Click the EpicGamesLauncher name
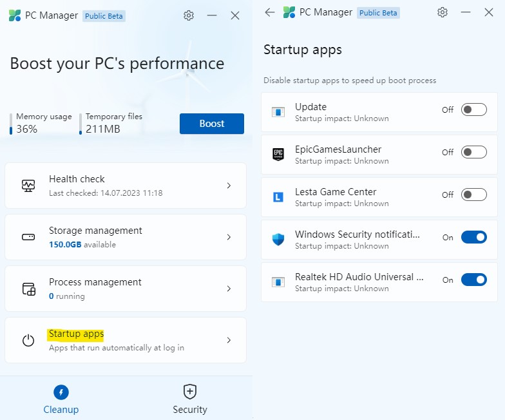The width and height of the screenshot is (505, 420). tap(338, 149)
